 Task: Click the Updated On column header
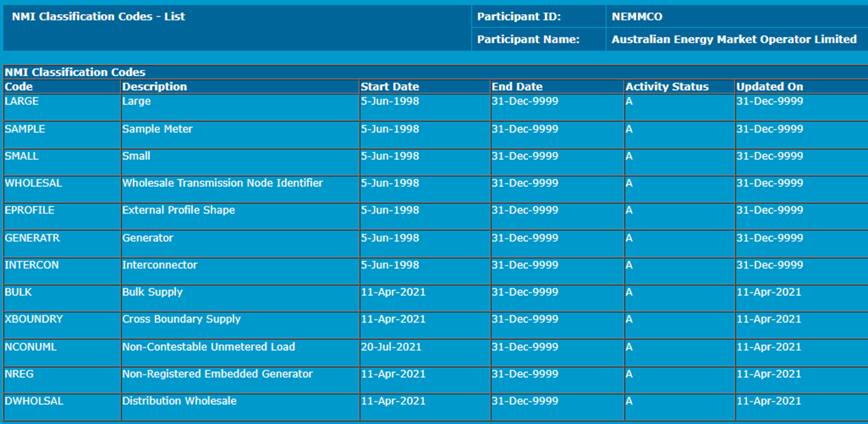(769, 87)
